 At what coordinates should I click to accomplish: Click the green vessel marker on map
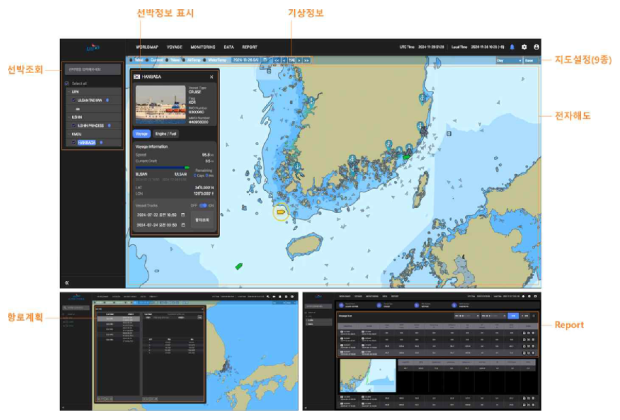239,266
